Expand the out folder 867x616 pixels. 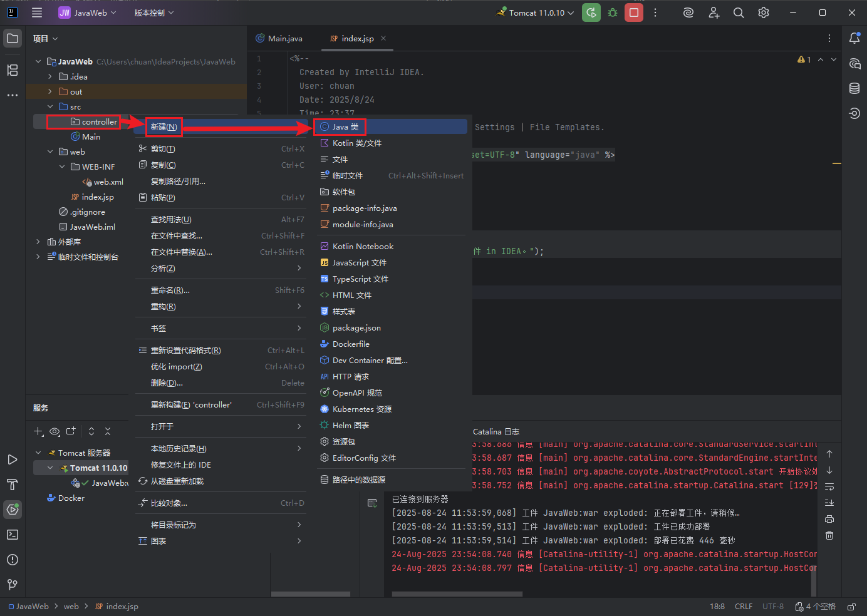[50, 91]
